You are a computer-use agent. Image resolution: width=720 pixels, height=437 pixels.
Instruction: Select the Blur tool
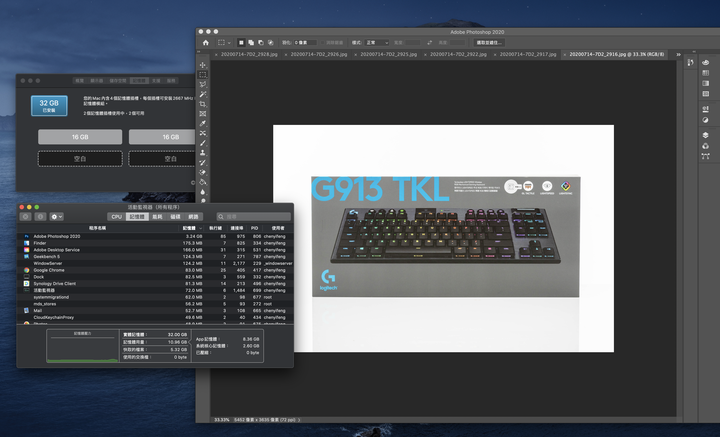(x=202, y=192)
